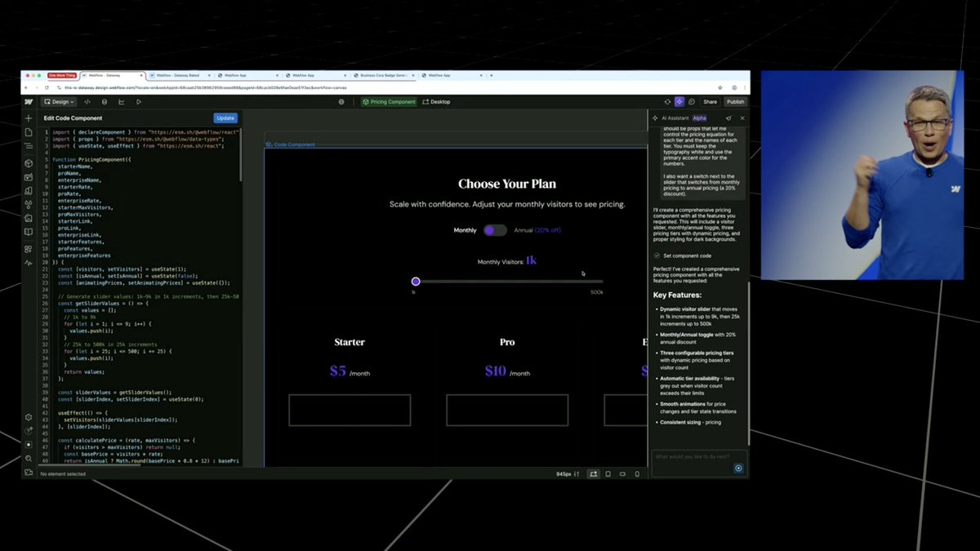Open the insights chart icon in top toolbar
This screenshot has width=980, height=551.
122,102
